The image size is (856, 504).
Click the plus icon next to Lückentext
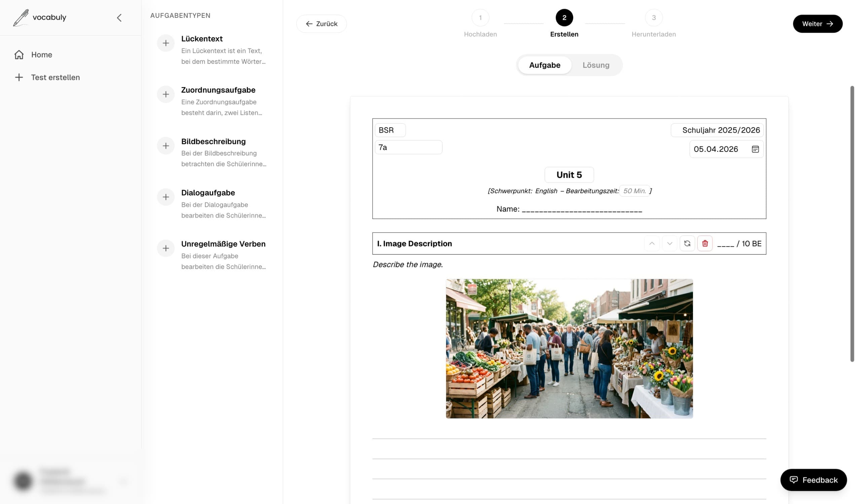click(x=165, y=43)
